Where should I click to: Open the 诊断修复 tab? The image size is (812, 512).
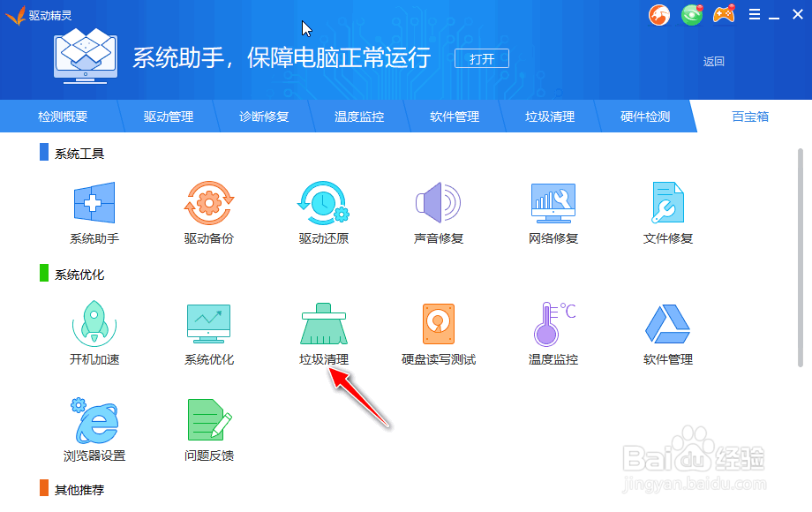point(264,117)
